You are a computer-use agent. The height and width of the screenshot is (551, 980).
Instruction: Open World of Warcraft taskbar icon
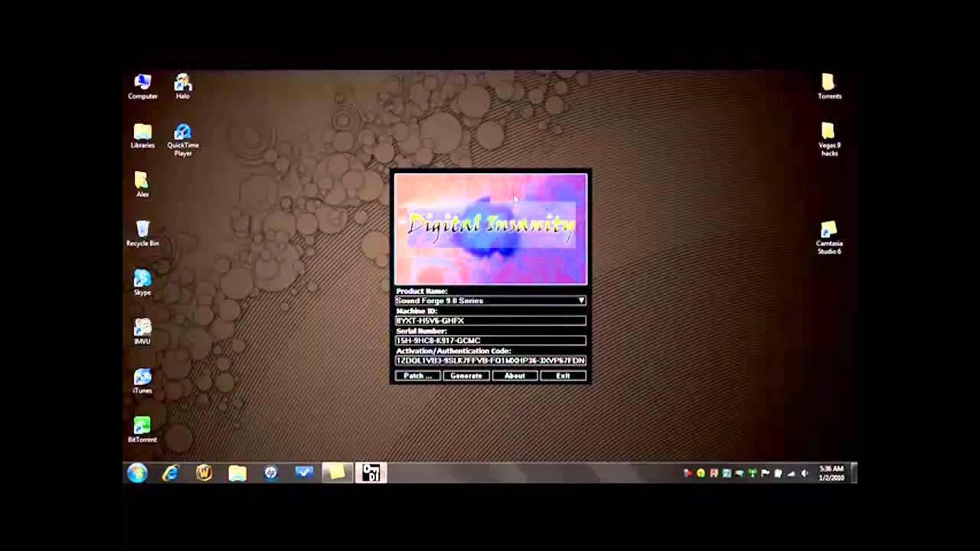tap(204, 473)
